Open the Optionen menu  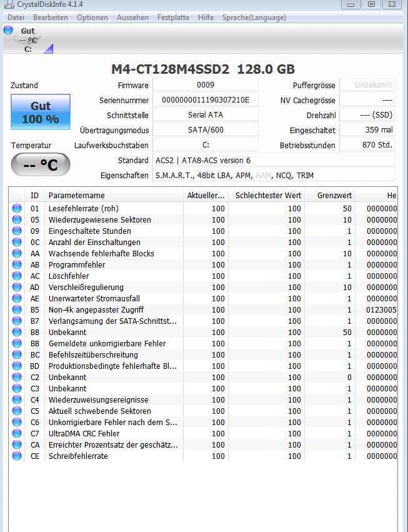[x=92, y=18]
